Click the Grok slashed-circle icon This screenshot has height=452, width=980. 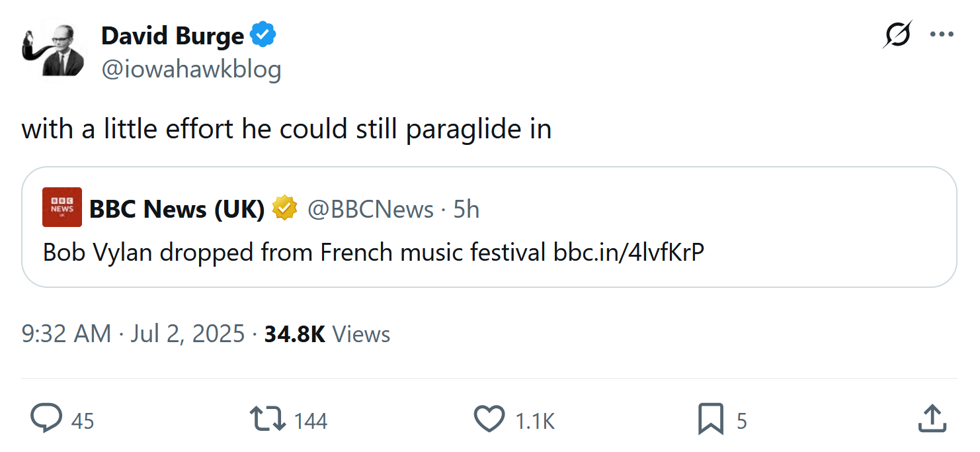tap(896, 34)
